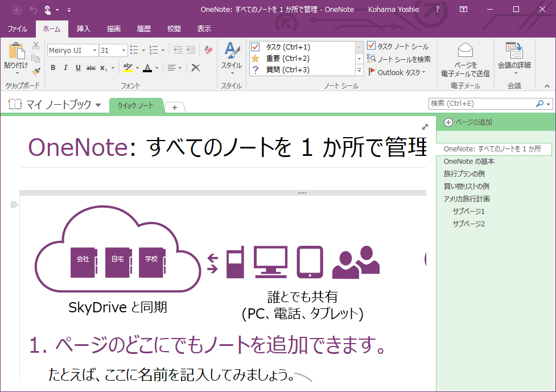
Task: Toggle the タスク ノート シール checkbox
Action: point(372,46)
